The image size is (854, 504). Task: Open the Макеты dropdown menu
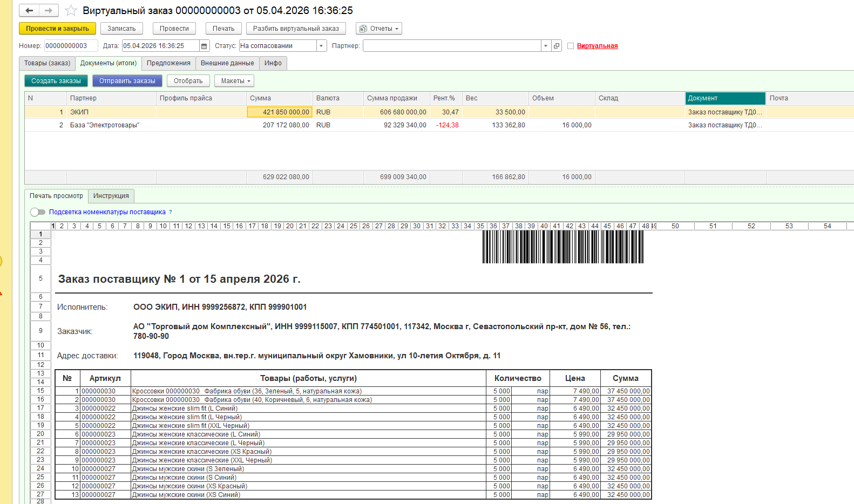coord(234,81)
